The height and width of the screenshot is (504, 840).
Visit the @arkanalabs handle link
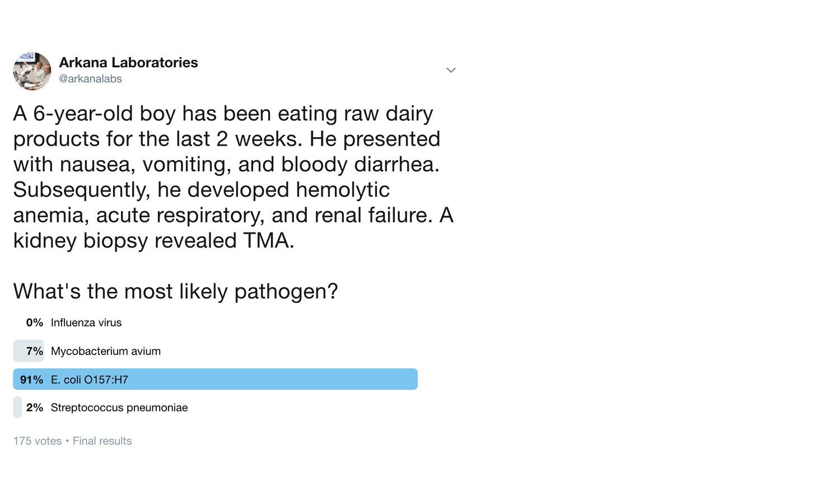90,79
